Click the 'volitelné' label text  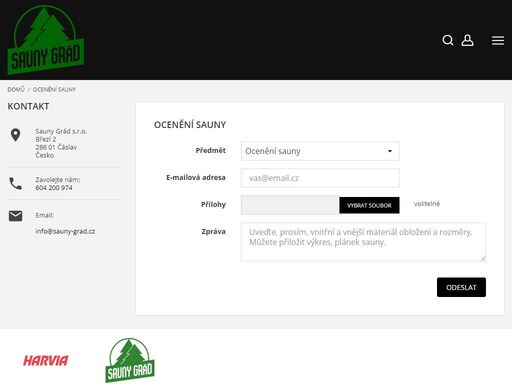[427, 204]
